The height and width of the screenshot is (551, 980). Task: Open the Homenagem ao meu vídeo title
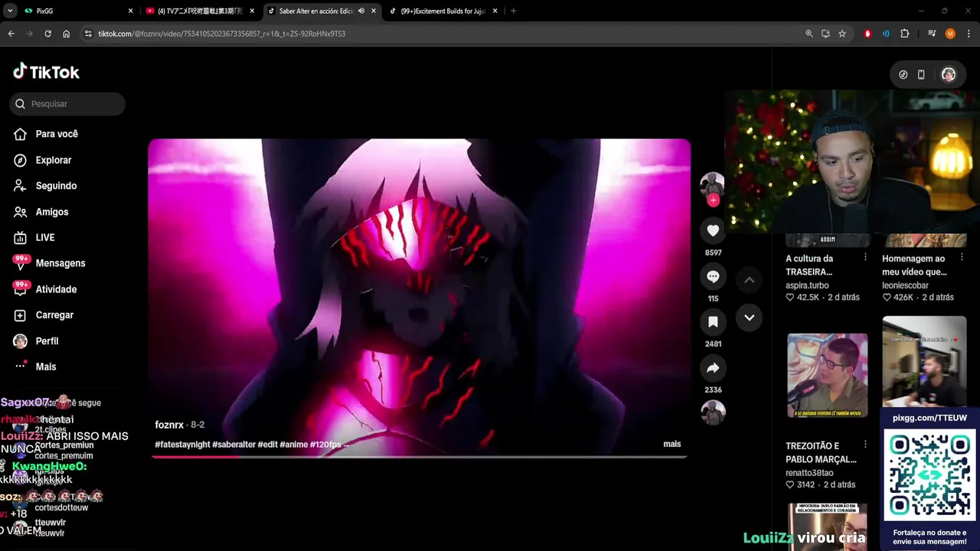(x=914, y=266)
